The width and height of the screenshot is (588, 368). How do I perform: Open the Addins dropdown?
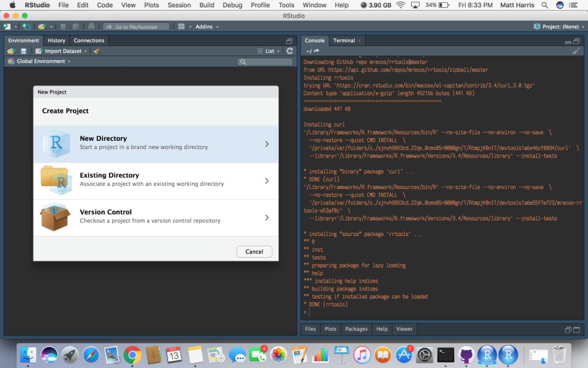pos(207,26)
